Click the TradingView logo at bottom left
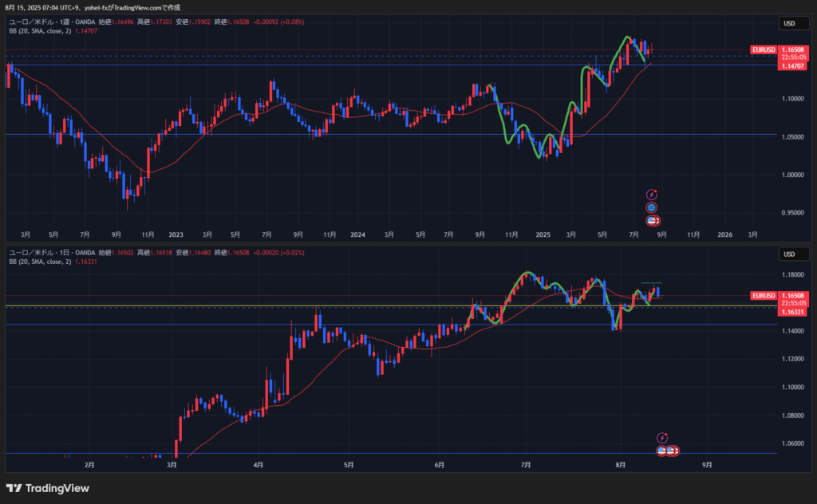817x504 pixels. pyautogui.click(x=48, y=488)
